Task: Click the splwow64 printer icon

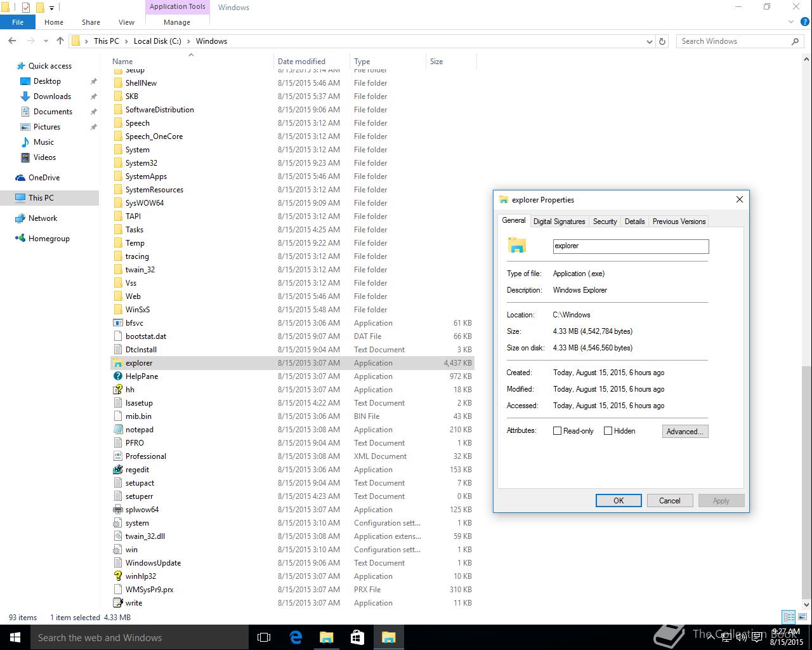Action: point(117,510)
